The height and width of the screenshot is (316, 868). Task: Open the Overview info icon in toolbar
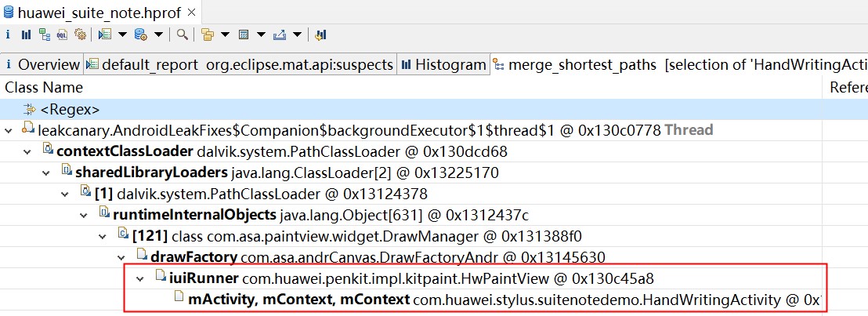point(8,35)
